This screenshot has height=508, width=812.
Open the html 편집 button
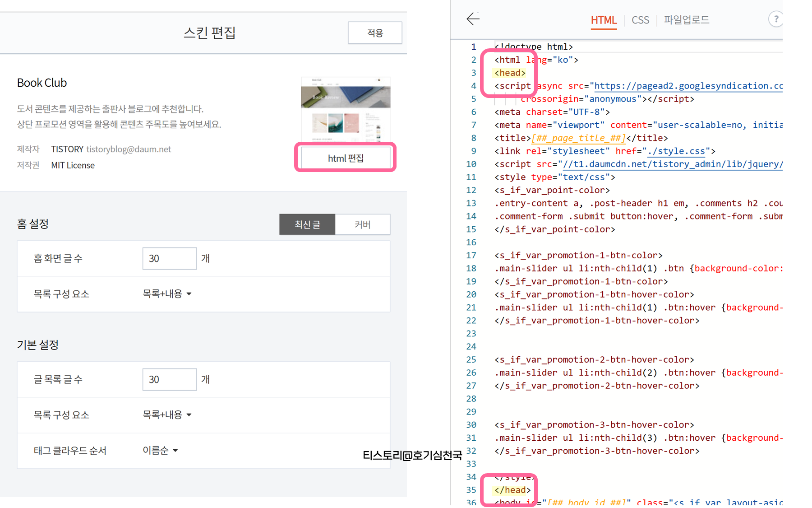point(346,158)
